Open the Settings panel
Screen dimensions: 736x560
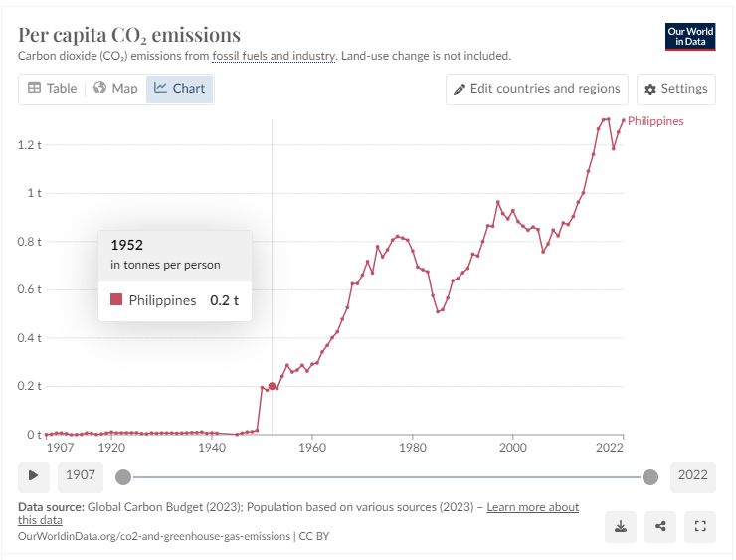tap(675, 89)
